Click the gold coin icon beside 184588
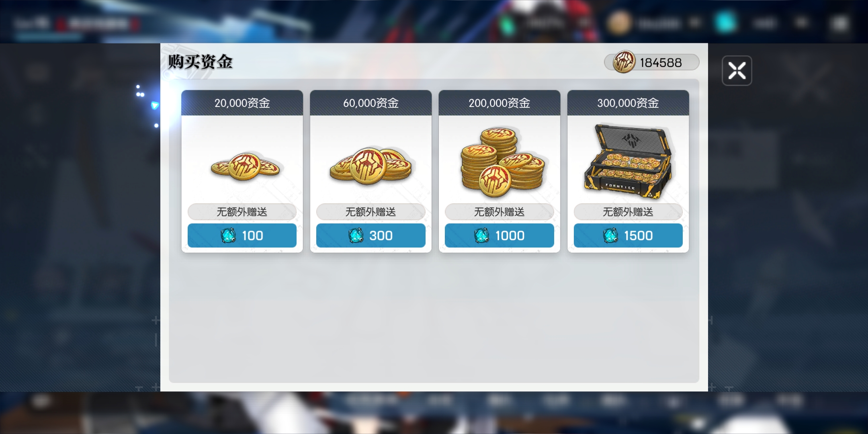868x434 pixels. (624, 62)
